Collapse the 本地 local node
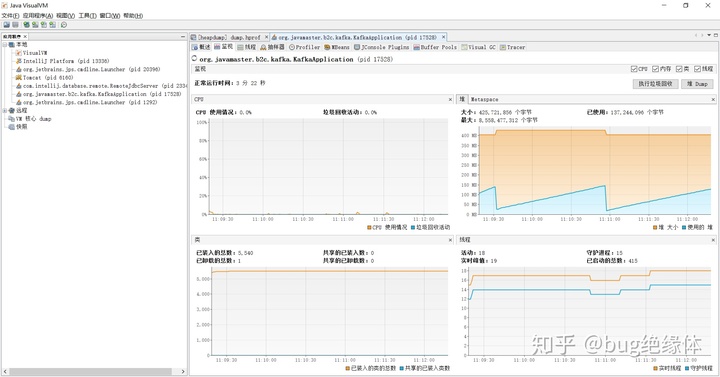Screen dimensions: 720x377 (x=5, y=45)
